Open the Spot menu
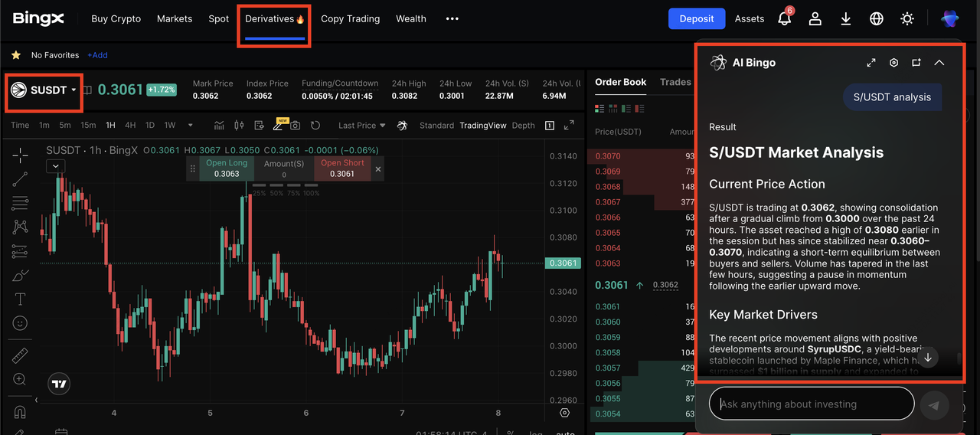Screen dimensions: 980x435 218,18
